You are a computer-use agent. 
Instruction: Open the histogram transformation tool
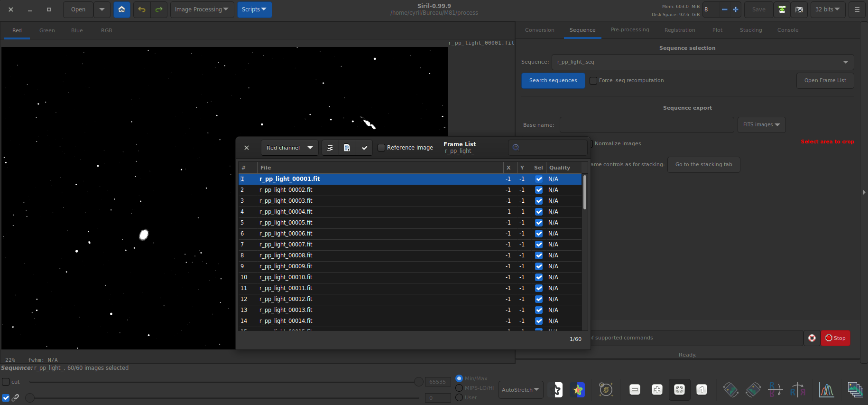point(826,390)
